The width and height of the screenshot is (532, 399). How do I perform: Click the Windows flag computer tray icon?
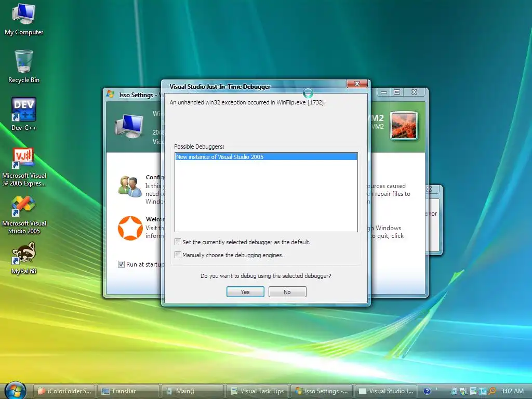click(463, 391)
